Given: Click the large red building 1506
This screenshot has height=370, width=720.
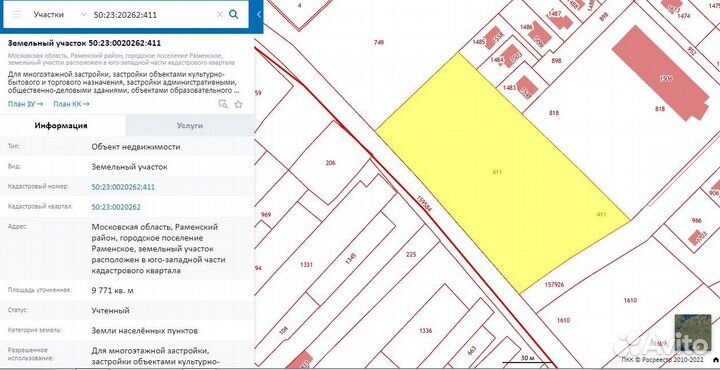Looking at the screenshot, I should (x=661, y=73).
